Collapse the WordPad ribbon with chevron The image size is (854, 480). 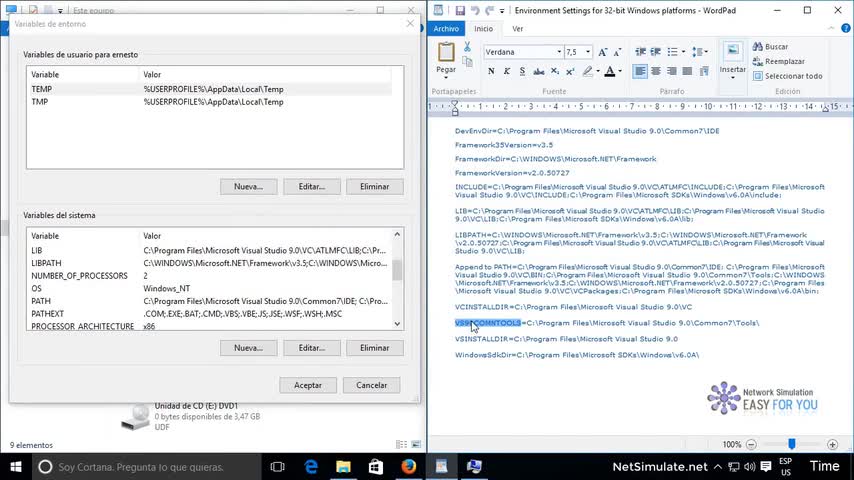[831, 28]
